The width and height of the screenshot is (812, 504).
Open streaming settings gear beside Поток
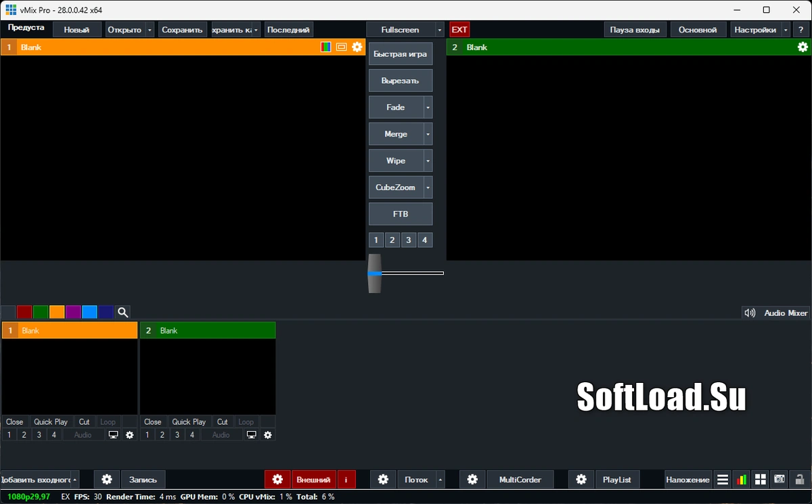(383, 480)
